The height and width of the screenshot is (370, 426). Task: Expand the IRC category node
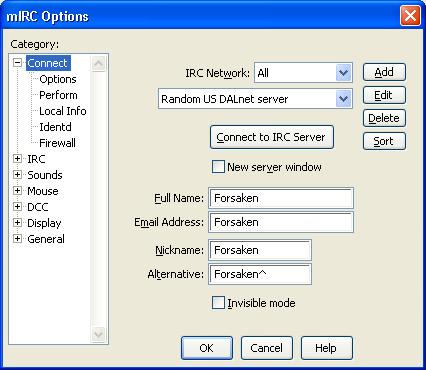(17, 159)
